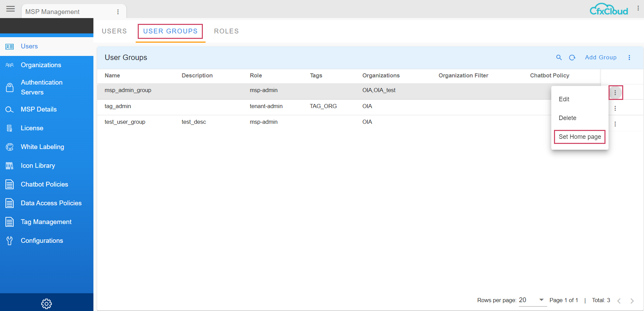
Task: Open Authentication Servers from the sidebar
Action: click(x=42, y=87)
